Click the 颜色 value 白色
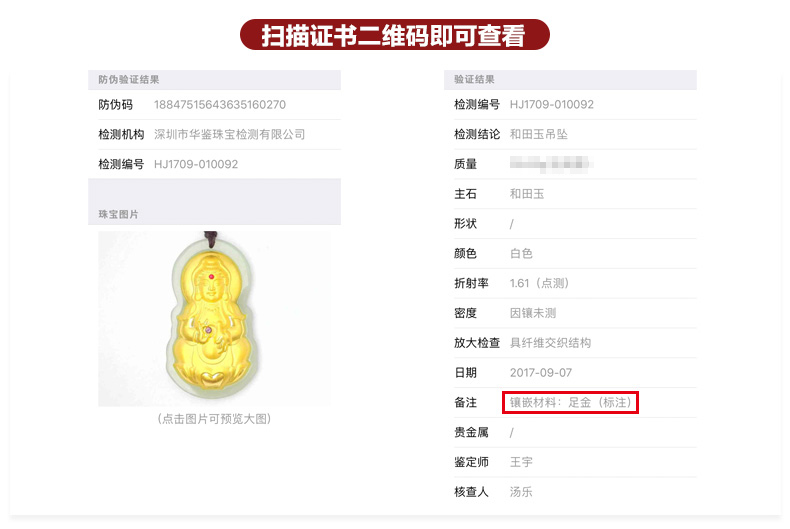The height and width of the screenshot is (529, 790). click(x=521, y=253)
